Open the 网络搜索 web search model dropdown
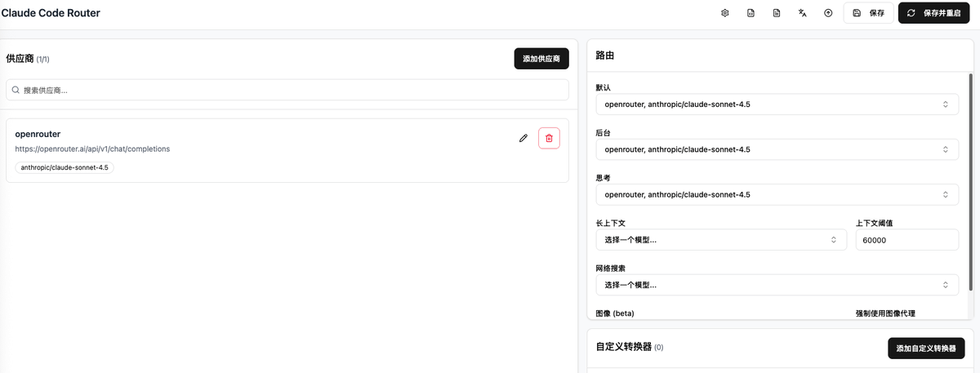The width and height of the screenshot is (980, 373). pyautogui.click(x=777, y=285)
